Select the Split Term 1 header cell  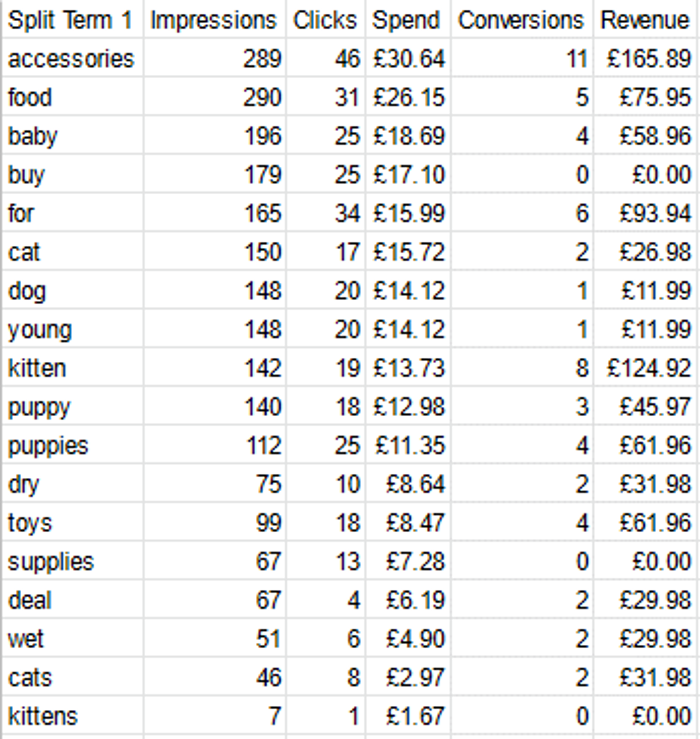[72, 19]
